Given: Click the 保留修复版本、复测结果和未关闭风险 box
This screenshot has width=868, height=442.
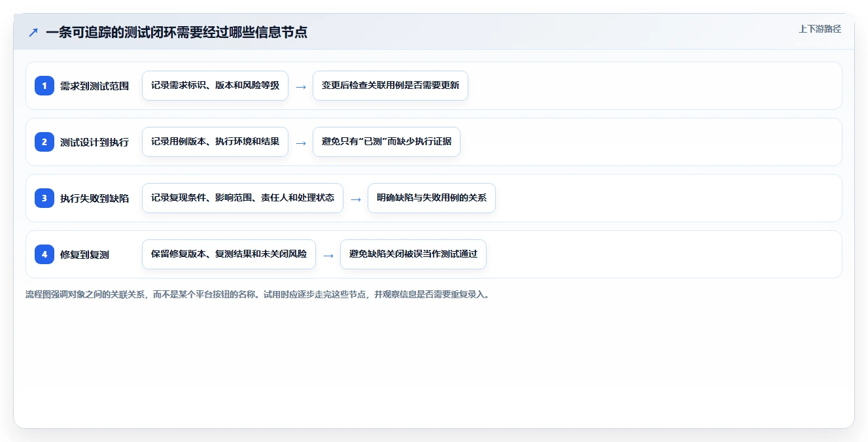Looking at the screenshot, I should [229, 254].
